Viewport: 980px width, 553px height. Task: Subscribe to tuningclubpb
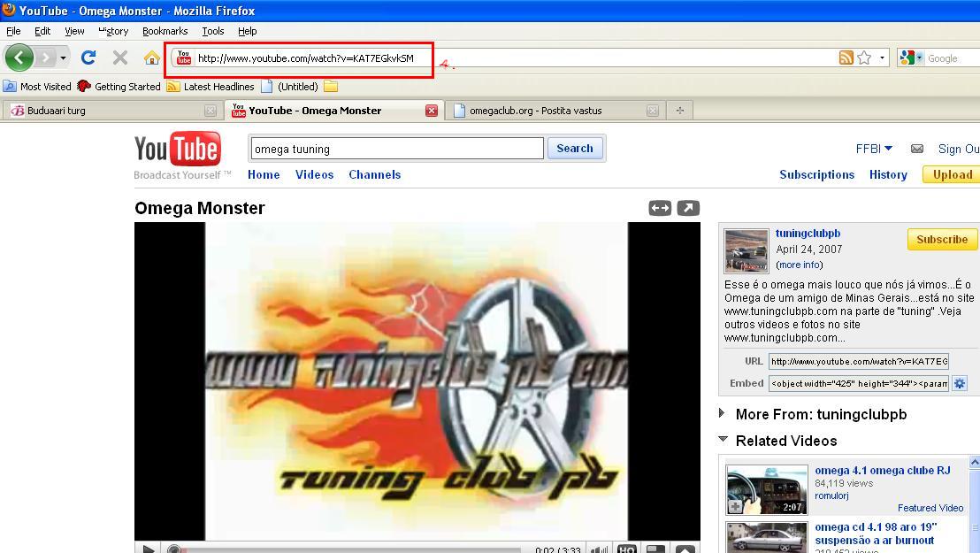(942, 240)
